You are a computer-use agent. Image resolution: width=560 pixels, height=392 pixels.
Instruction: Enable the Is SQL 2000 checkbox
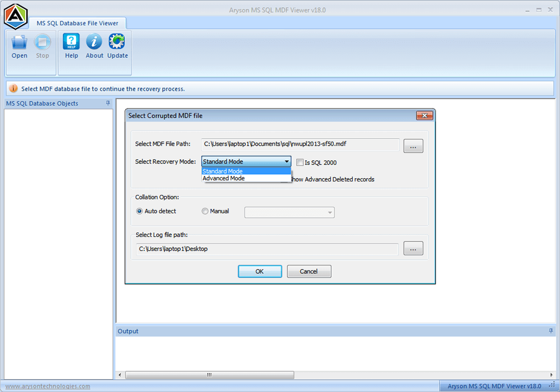(x=300, y=162)
